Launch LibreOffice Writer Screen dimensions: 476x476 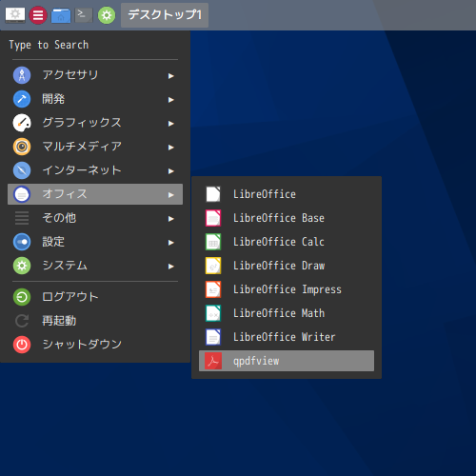tap(287, 337)
